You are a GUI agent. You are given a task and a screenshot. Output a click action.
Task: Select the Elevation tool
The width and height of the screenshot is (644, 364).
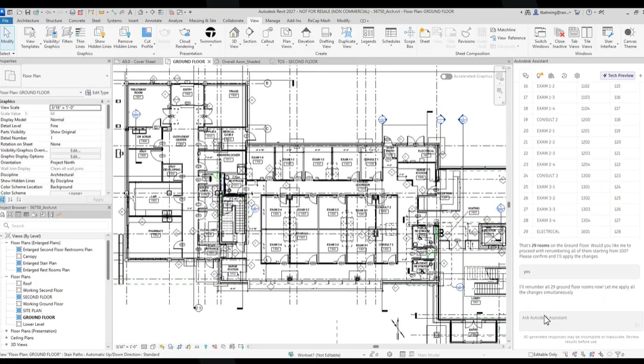[306, 36]
